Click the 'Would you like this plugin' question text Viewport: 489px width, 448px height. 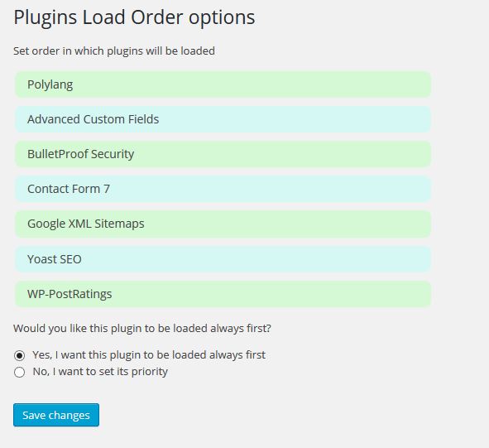[x=142, y=329]
